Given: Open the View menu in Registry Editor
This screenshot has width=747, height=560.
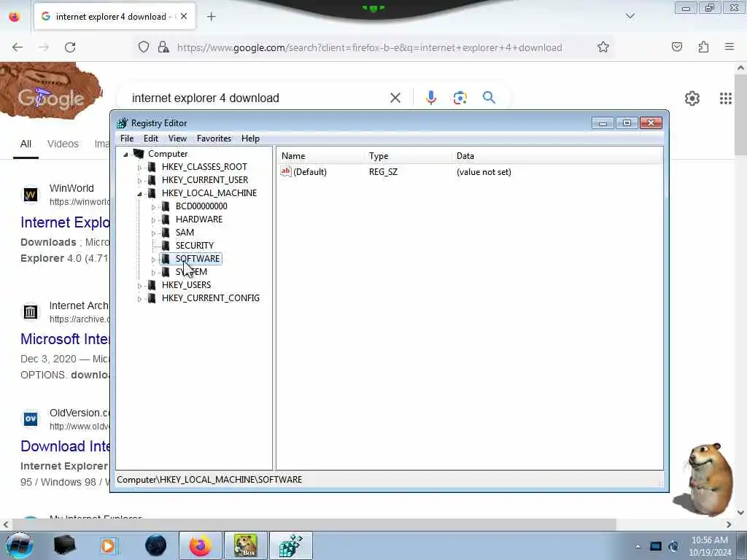Looking at the screenshot, I should pyautogui.click(x=177, y=139).
